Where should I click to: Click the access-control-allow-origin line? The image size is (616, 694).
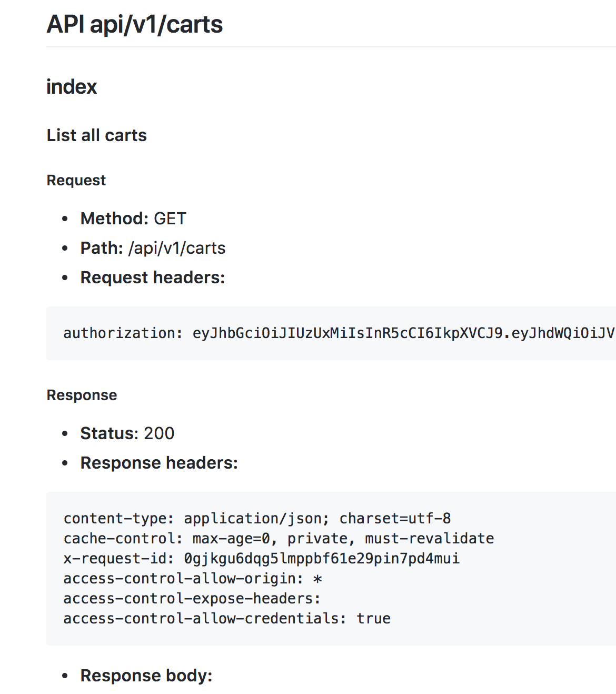pyautogui.click(x=193, y=578)
